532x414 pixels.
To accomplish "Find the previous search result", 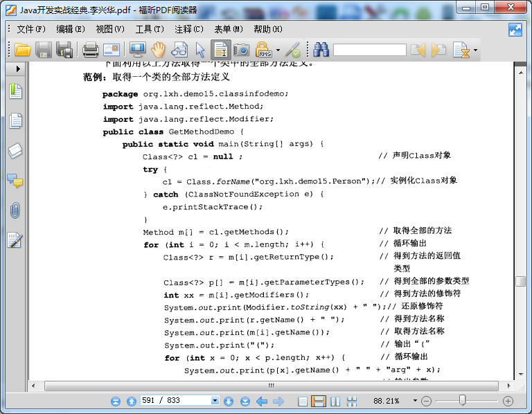I will coord(418,50).
